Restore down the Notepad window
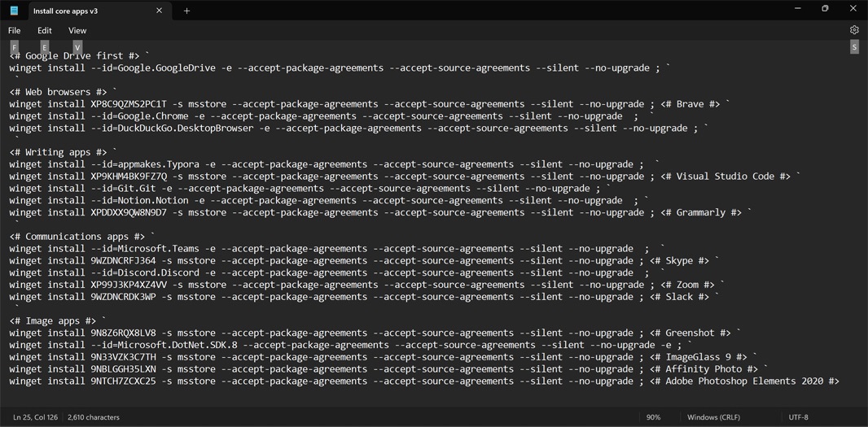This screenshot has height=427, width=868. click(x=825, y=8)
